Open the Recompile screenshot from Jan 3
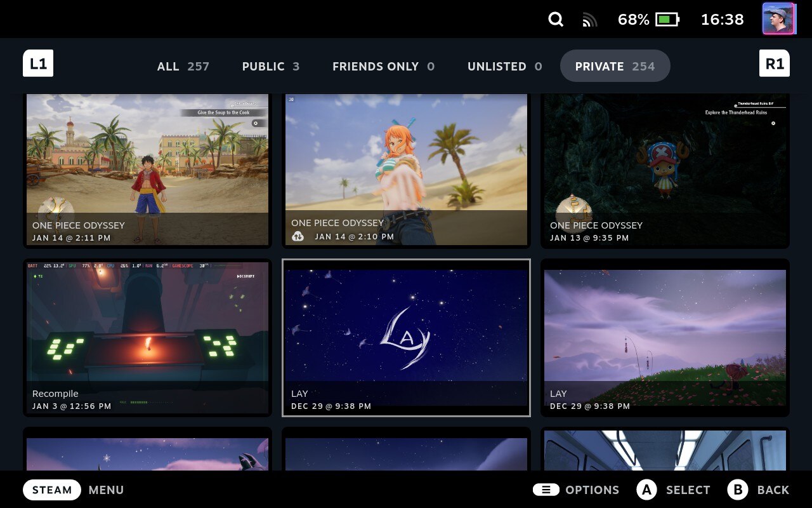This screenshot has width=812, height=508. 147,337
